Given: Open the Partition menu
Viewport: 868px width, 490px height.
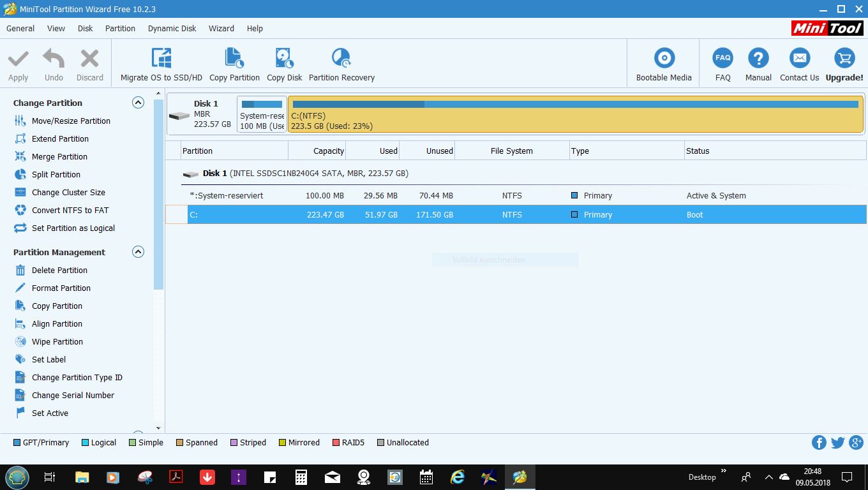Looking at the screenshot, I should point(120,28).
